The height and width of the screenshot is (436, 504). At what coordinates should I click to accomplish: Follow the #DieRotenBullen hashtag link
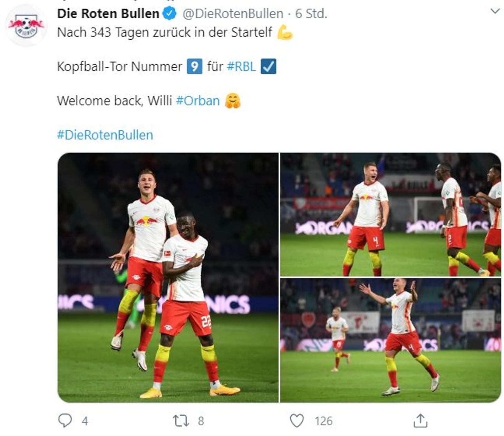(x=105, y=135)
